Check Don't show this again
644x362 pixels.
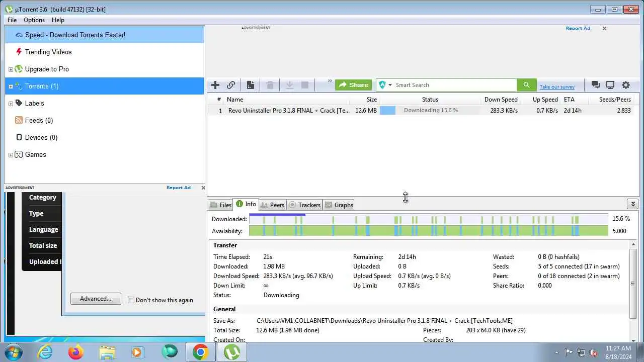[131, 300]
